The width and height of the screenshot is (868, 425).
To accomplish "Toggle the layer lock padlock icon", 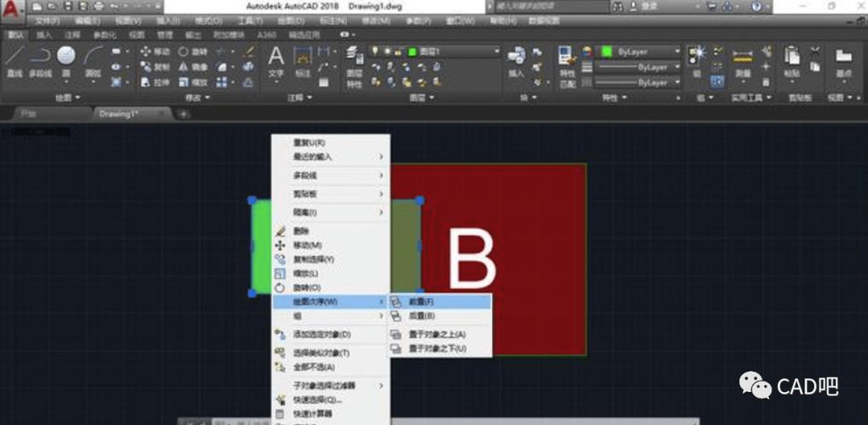I will click(398, 51).
